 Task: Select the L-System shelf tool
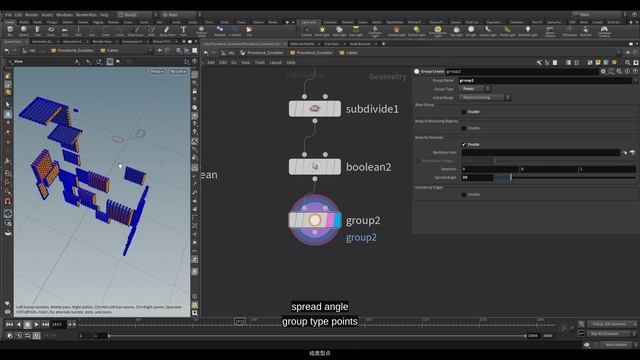click(235, 31)
